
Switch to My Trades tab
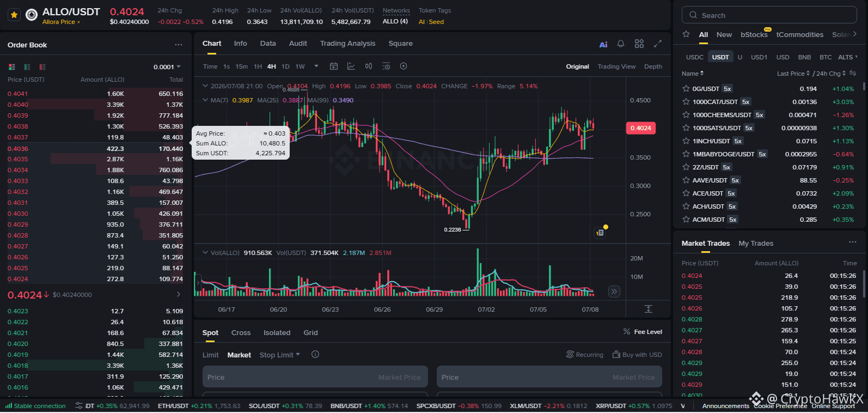coord(755,244)
